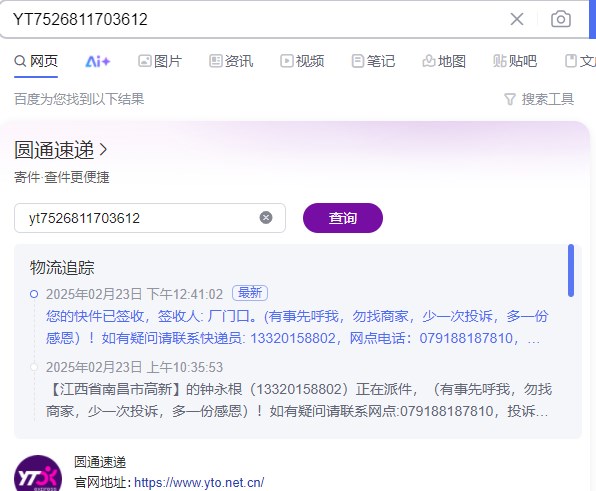Click the 上午10:35:53 timestamp entry
This screenshot has width=596, height=491.
pos(135,367)
